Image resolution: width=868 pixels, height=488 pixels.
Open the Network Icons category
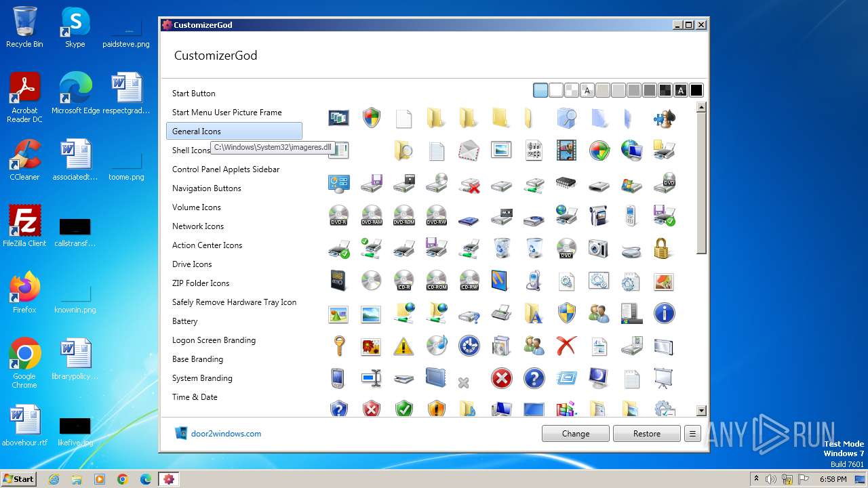tap(198, 226)
